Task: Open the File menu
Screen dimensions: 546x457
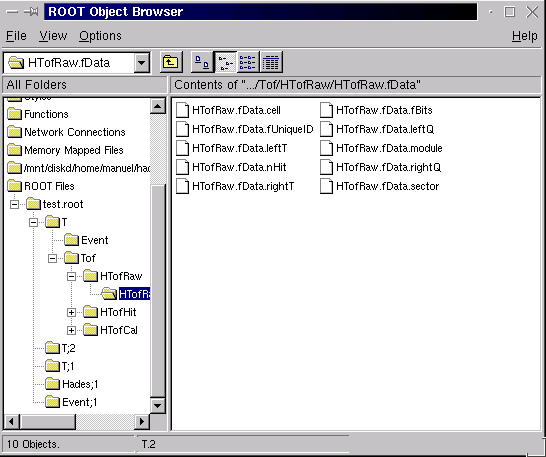Action: click(16, 36)
